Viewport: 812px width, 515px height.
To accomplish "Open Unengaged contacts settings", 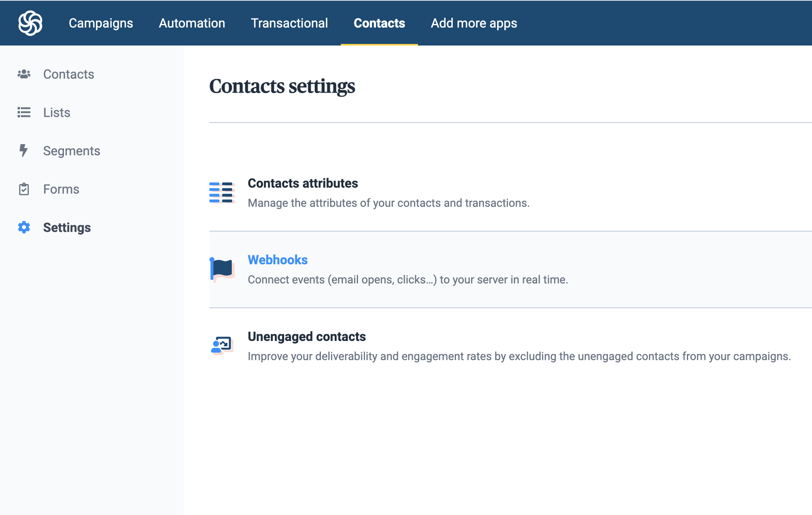I will [x=306, y=337].
